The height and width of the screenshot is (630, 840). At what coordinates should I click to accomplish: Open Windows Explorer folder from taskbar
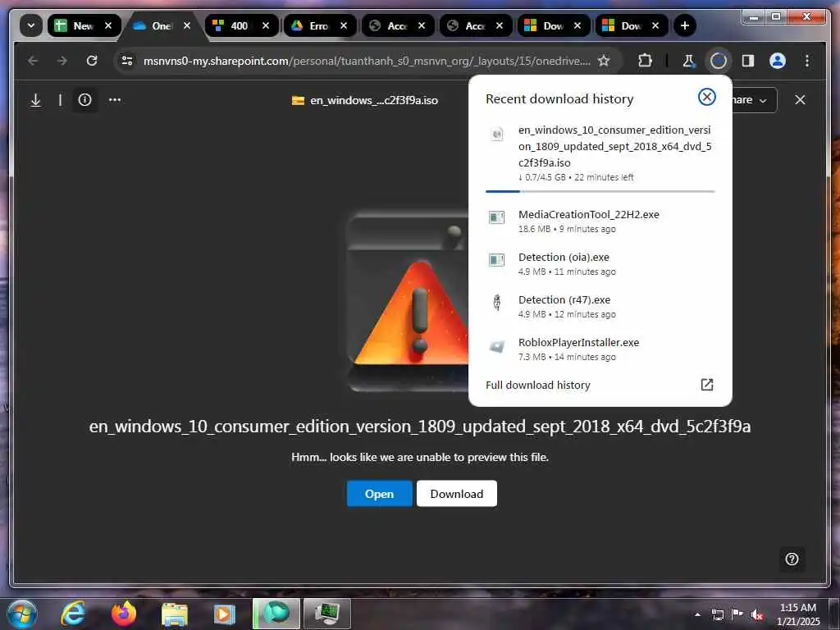click(x=174, y=614)
